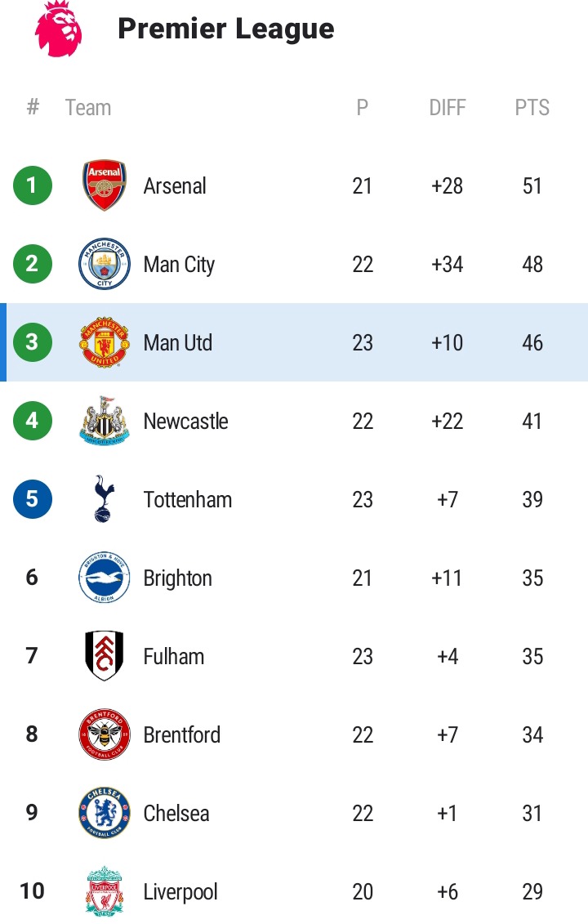The width and height of the screenshot is (588, 924).
Task: Click the Man Utd crest icon
Action: pyautogui.click(x=105, y=342)
